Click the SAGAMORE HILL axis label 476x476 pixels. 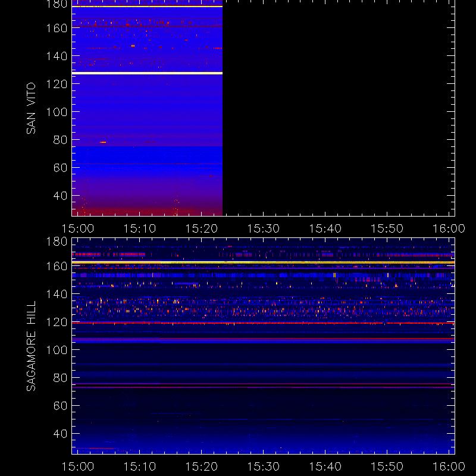pyautogui.click(x=31, y=346)
